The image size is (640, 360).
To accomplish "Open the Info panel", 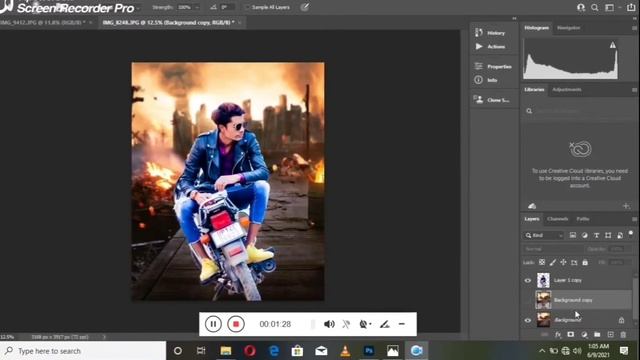I will pyautogui.click(x=486, y=80).
